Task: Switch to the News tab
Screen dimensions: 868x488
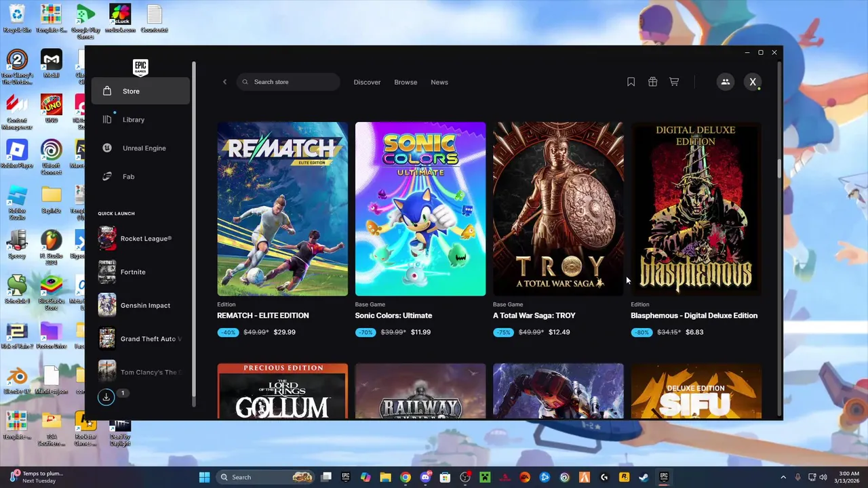Action: pos(439,82)
